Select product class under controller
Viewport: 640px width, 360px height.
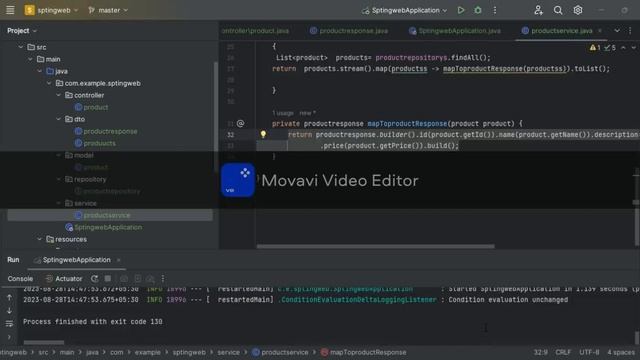tap(92, 107)
